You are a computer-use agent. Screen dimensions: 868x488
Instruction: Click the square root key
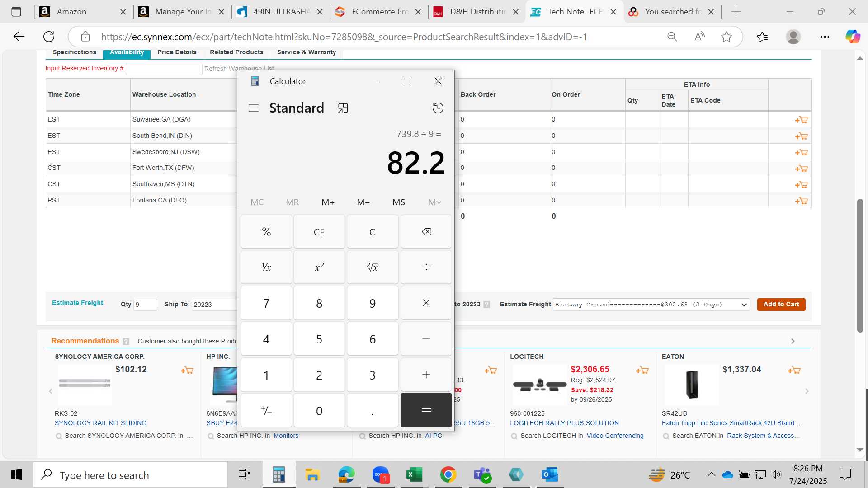click(373, 267)
